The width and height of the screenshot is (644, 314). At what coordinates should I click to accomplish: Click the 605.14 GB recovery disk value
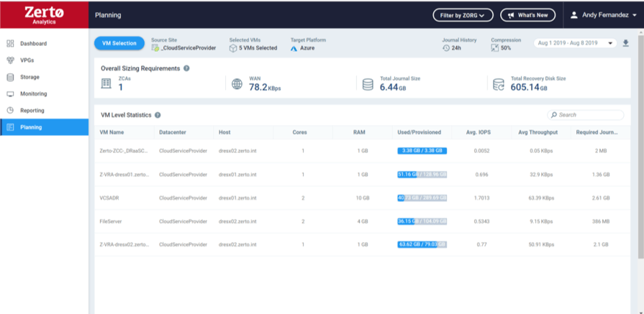529,87
